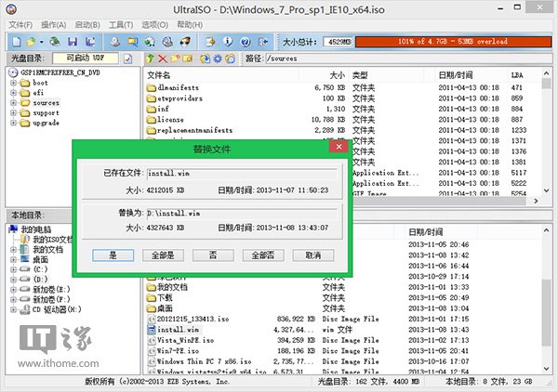Viewport: 558px width, 392px height.
Task: Click the 是 button to replace file
Action: pyautogui.click(x=113, y=254)
